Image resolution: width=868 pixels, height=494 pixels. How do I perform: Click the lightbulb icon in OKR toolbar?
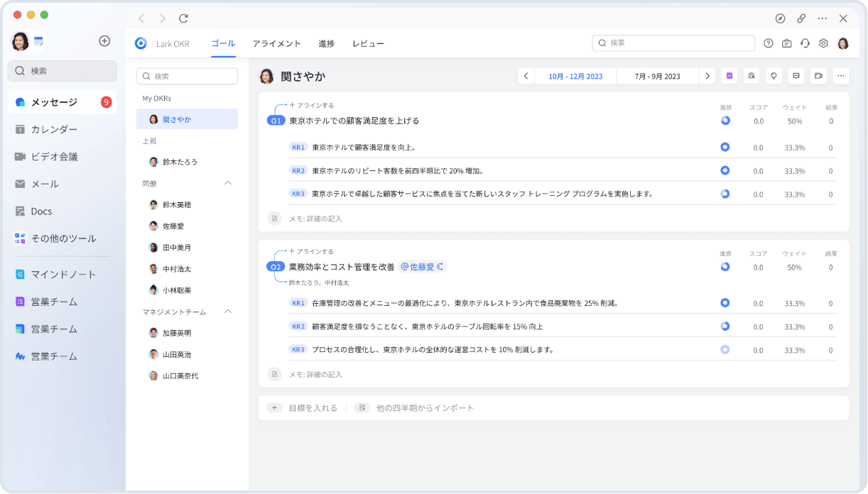point(774,76)
